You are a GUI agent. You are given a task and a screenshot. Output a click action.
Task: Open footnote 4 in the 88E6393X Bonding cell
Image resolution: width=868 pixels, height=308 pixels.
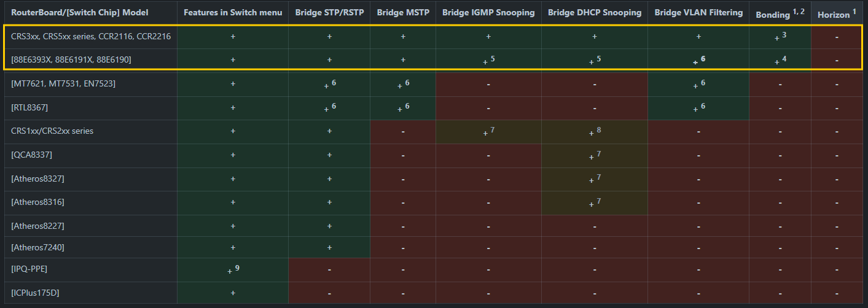(784, 58)
